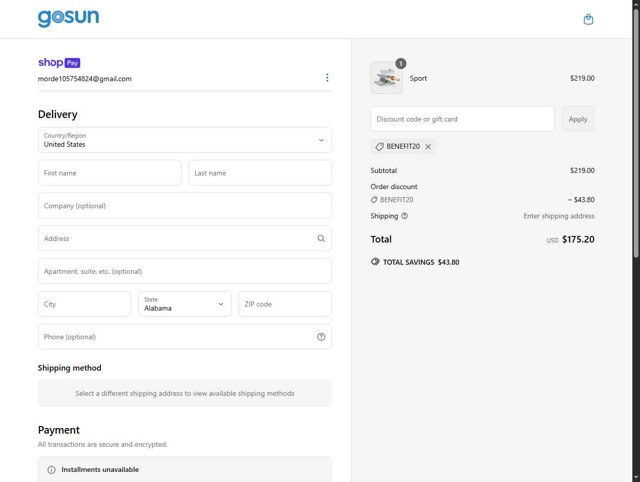Click the tag icon on BENEFIT20 chip
Viewport: 640px width, 482px height.
(x=379, y=147)
